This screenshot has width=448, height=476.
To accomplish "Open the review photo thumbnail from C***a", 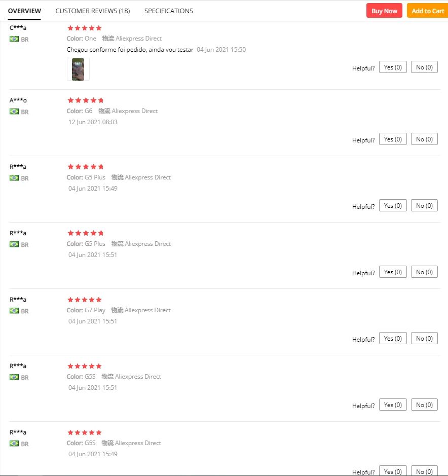I will coord(78,69).
